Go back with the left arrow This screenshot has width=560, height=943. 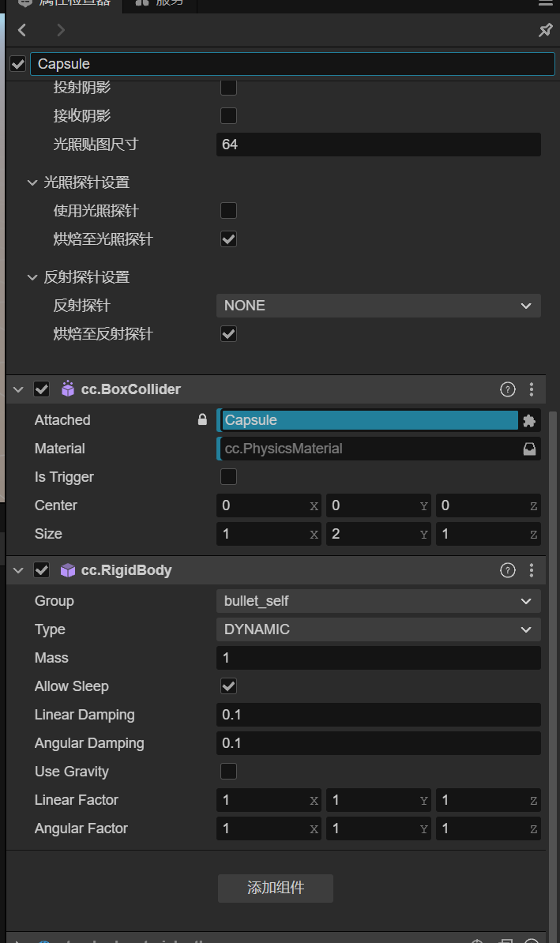pos(22,30)
